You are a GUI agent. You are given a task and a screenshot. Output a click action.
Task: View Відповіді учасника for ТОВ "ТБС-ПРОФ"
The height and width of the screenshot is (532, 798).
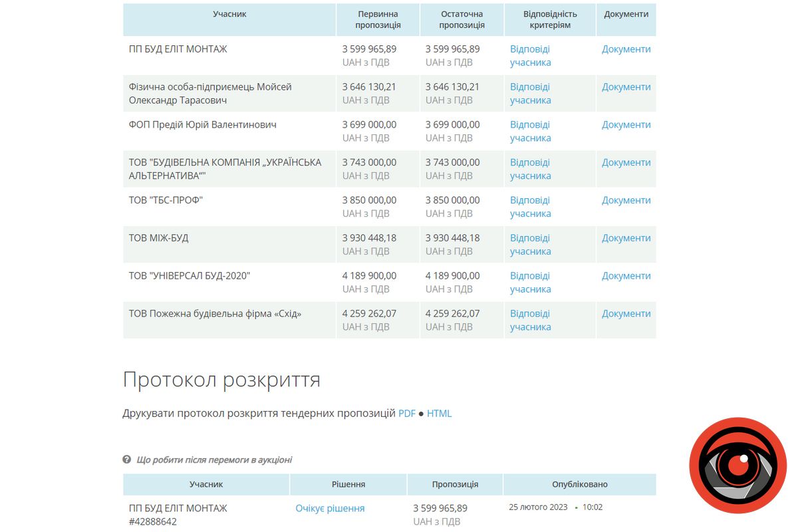530,207
